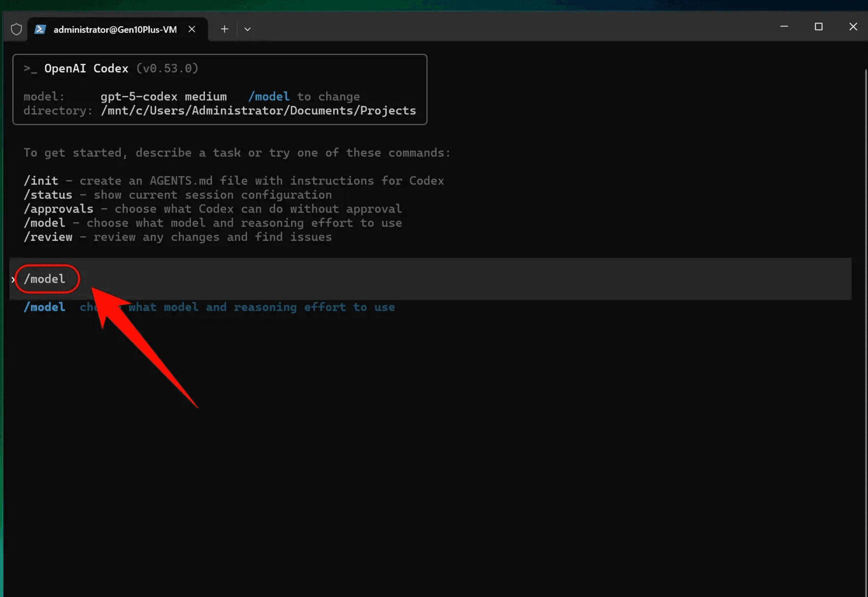The width and height of the screenshot is (868, 597).
Task: Click the /review command line
Action: 178,237
